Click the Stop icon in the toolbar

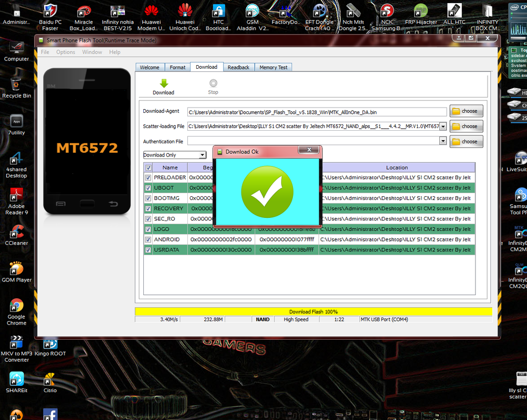click(x=213, y=83)
